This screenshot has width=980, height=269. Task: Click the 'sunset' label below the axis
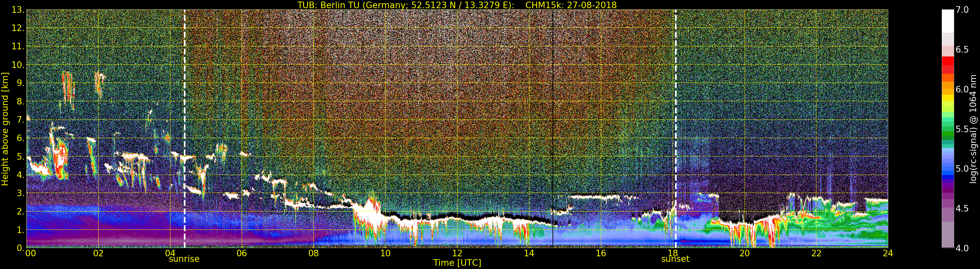[x=675, y=259]
